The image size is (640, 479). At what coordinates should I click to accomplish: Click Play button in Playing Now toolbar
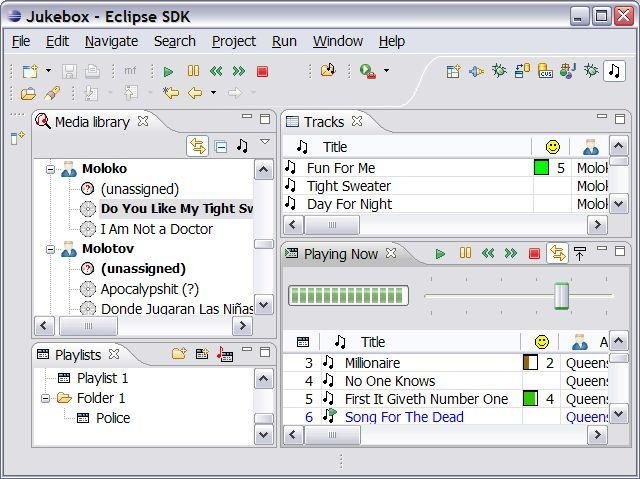[x=440, y=254]
